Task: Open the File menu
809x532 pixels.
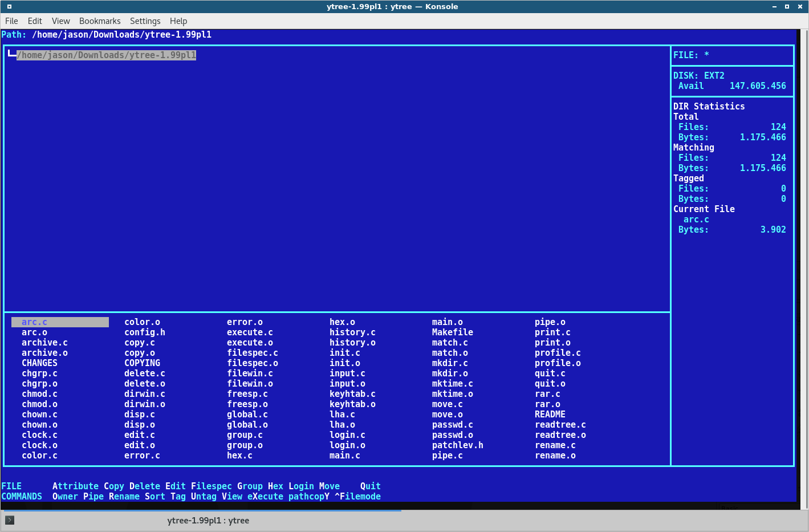Action: pyautogui.click(x=11, y=21)
